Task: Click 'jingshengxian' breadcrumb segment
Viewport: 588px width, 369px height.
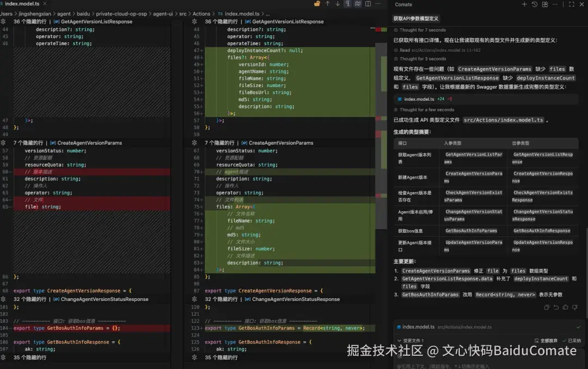Action: pos(35,14)
